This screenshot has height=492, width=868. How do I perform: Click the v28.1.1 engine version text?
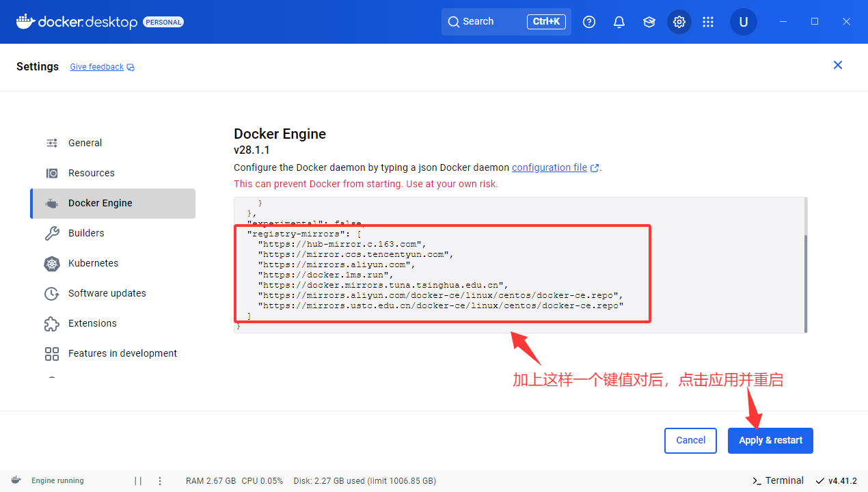252,150
